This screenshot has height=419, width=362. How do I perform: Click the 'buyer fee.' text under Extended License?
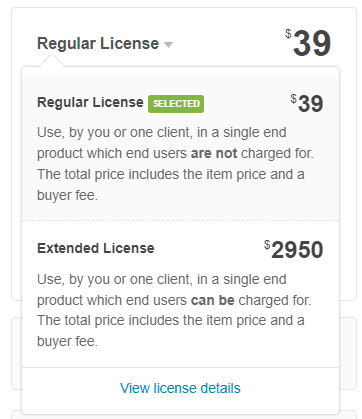67,342
